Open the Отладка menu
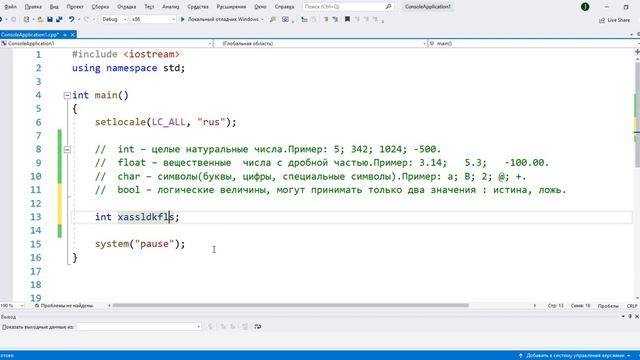Viewport: 640px width, 360px height. click(126, 7)
